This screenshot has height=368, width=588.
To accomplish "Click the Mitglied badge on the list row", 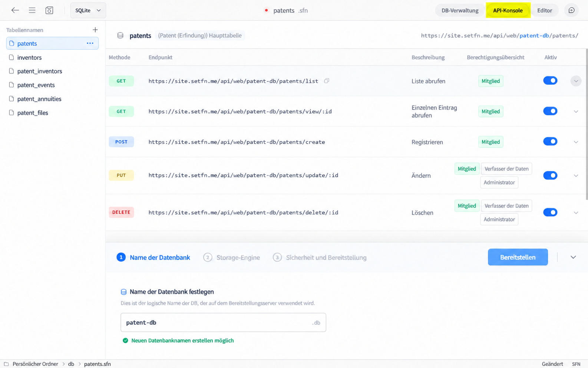I will [x=490, y=81].
